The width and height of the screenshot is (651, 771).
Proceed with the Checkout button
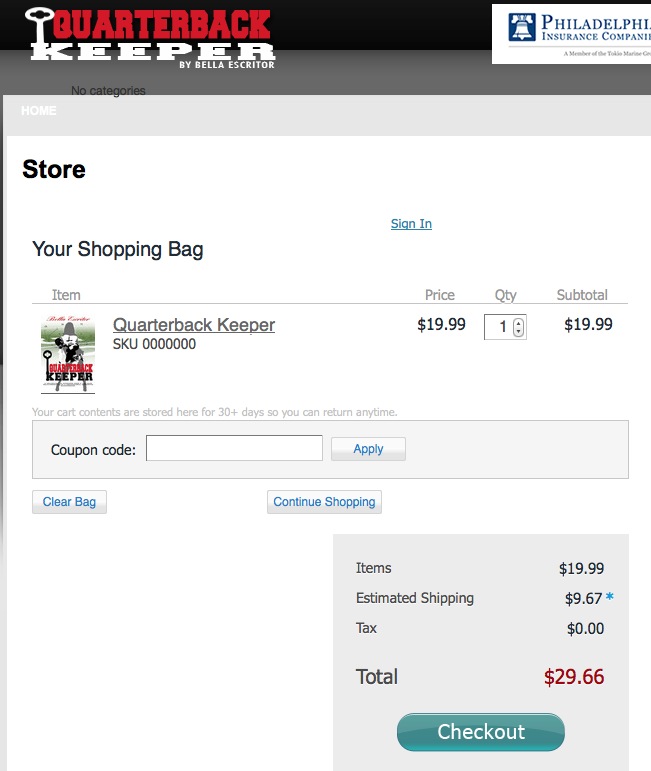point(481,732)
